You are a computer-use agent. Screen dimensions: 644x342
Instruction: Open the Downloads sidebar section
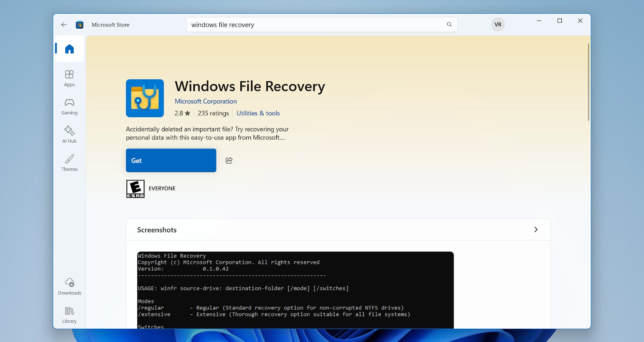(69, 286)
